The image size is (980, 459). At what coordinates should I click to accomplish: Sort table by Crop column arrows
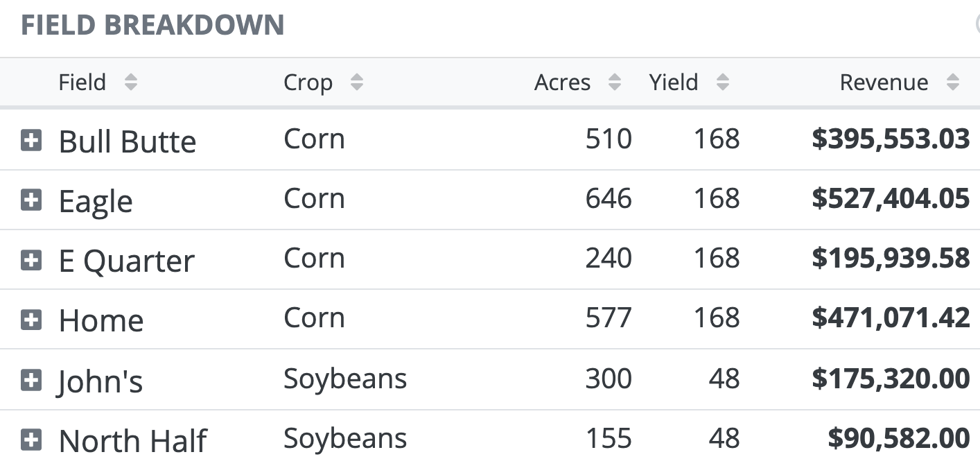(356, 83)
